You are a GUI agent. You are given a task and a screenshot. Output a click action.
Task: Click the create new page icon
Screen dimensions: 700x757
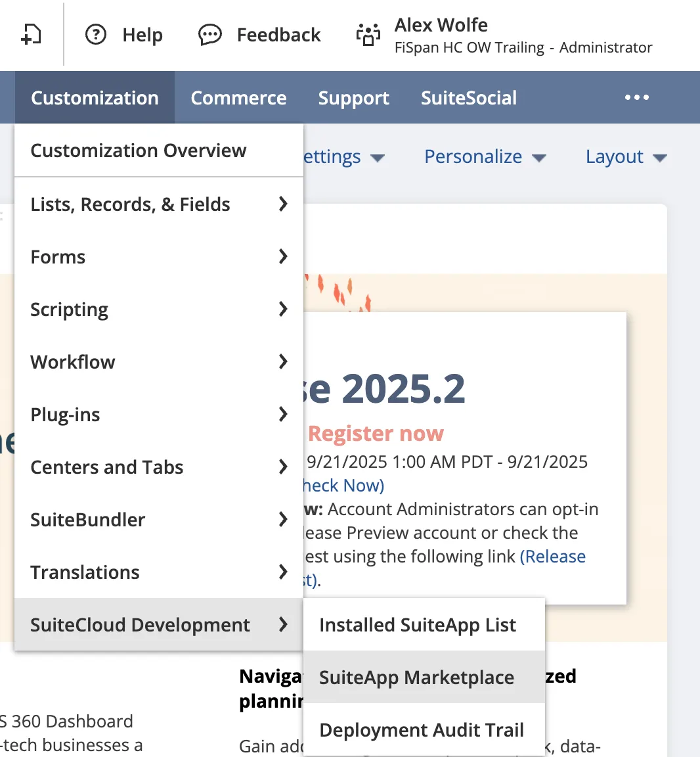32,35
